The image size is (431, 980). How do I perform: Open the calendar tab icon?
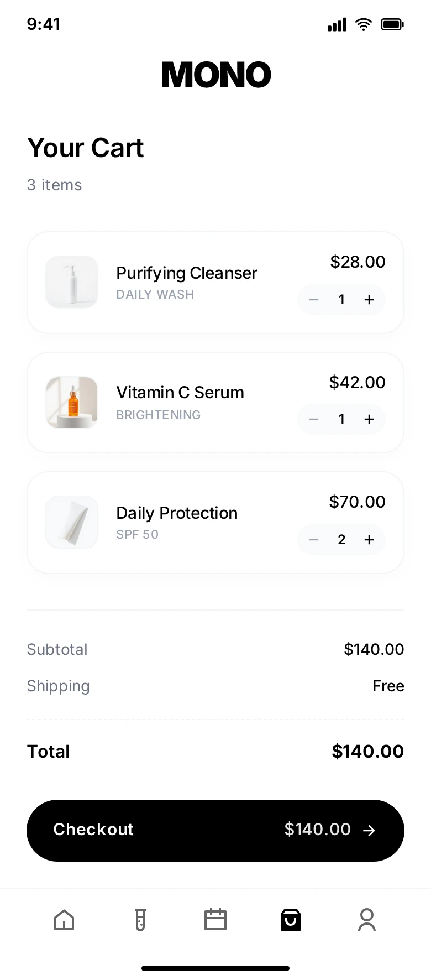215,920
